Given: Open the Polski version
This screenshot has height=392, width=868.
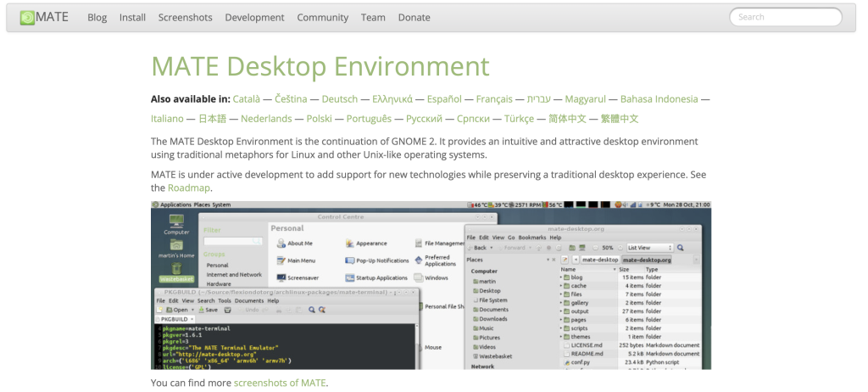Looking at the screenshot, I should click(x=320, y=119).
